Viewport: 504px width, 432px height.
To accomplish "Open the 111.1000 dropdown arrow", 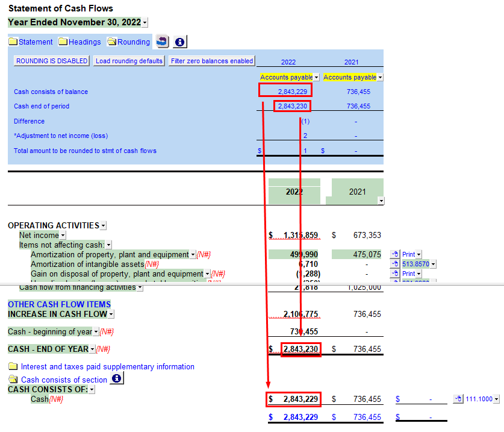I will (497, 399).
